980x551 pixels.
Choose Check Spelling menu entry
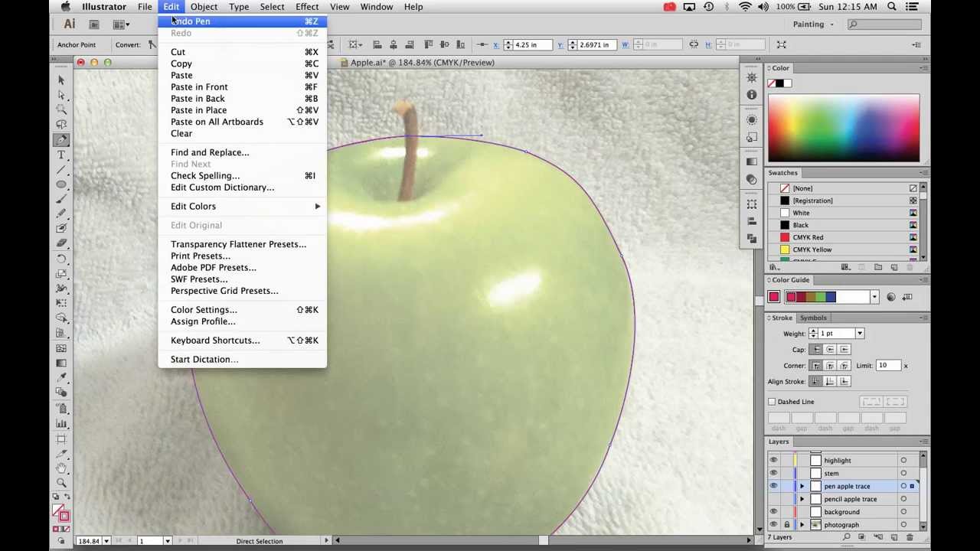242,176
